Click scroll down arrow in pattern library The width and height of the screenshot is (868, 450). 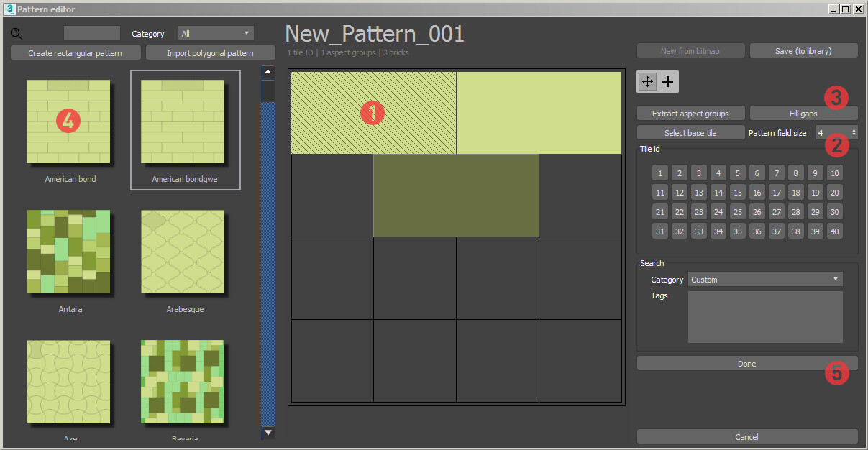pos(268,433)
